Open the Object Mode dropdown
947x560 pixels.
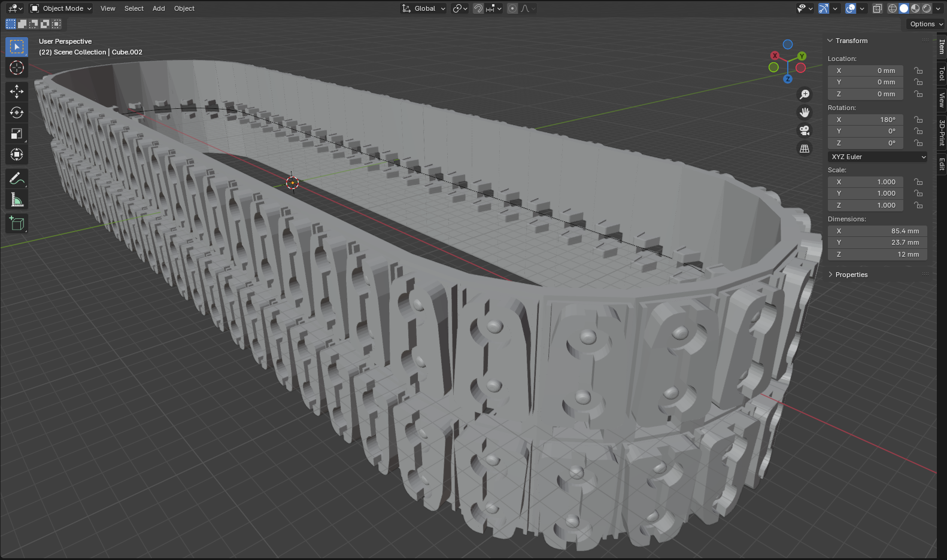pyautogui.click(x=61, y=8)
